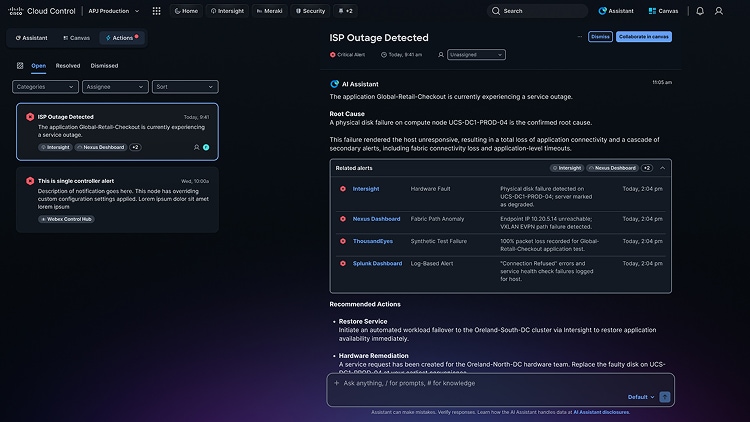Go to the Home nav item
This screenshot has height=422, width=750.
coord(186,11)
